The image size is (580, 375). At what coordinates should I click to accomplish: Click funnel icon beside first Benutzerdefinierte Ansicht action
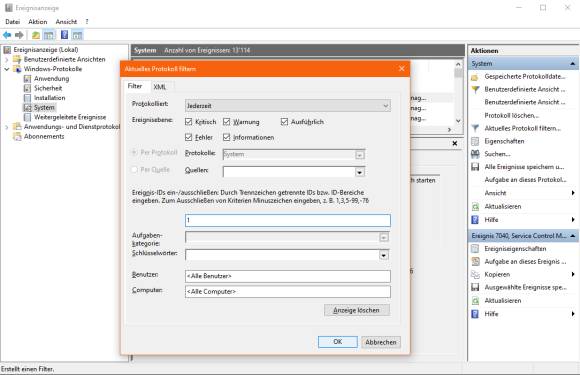pyautogui.click(x=475, y=89)
